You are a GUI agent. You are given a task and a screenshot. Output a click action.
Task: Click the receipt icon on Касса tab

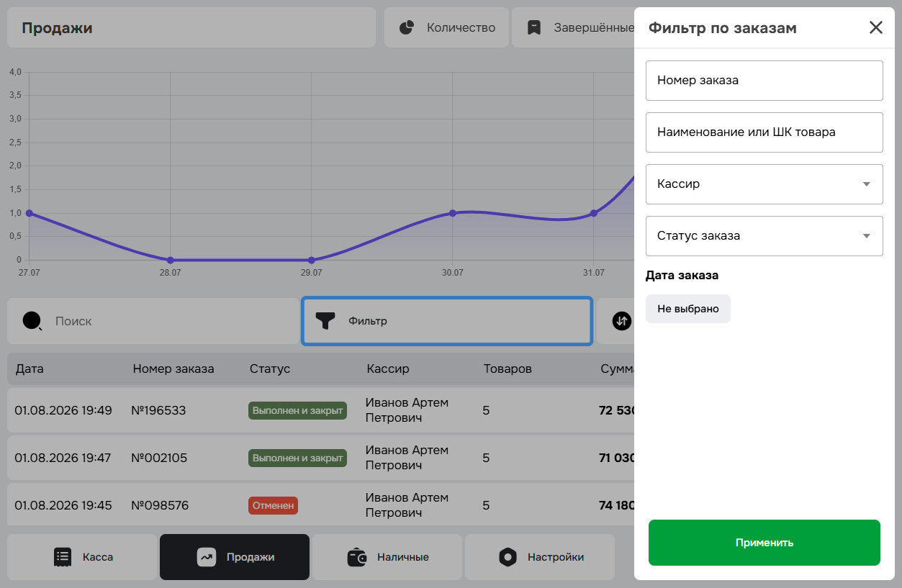pos(63,557)
